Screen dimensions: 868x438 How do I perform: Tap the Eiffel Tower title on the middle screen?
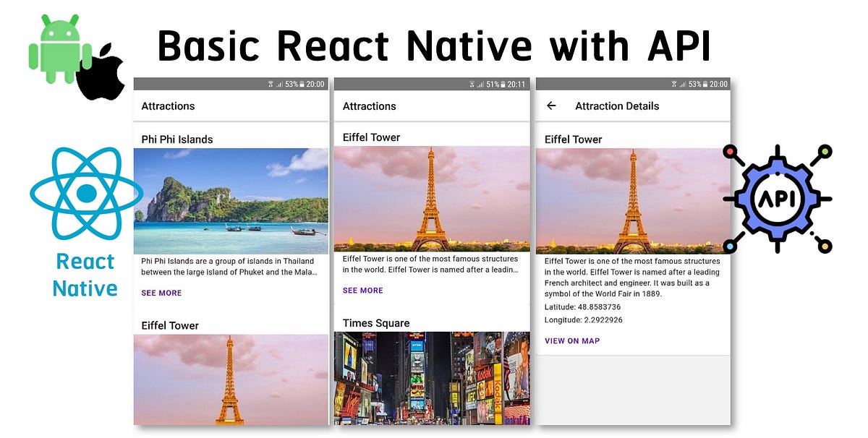[x=371, y=137]
